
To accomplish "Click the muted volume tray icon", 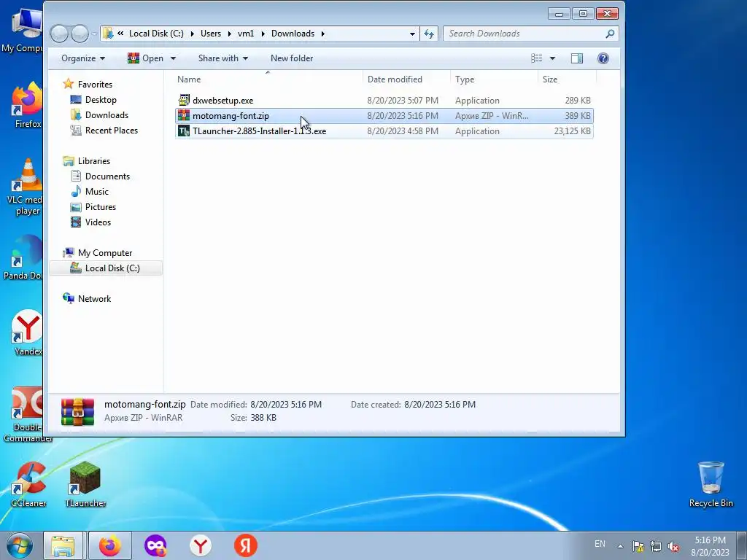I will coord(673,546).
